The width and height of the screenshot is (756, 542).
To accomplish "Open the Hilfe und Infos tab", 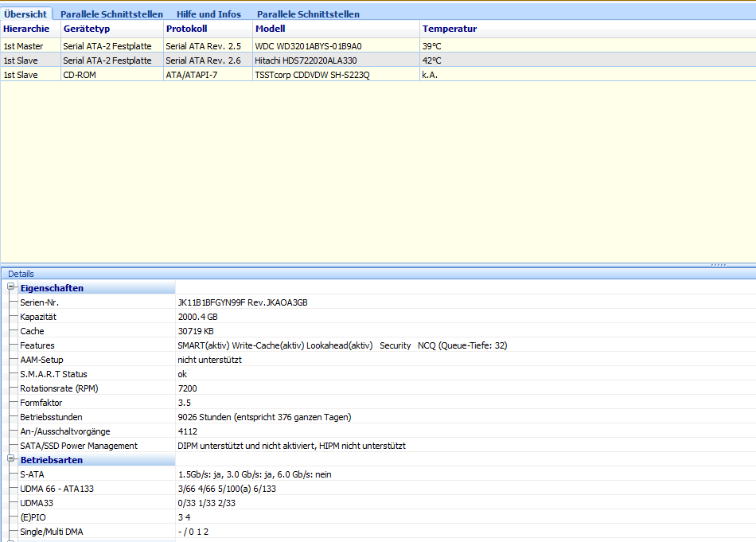I will click(209, 14).
